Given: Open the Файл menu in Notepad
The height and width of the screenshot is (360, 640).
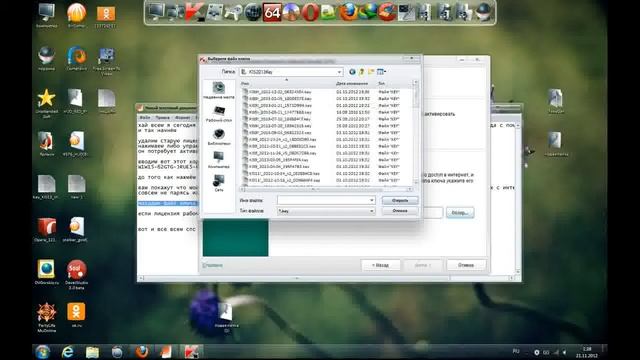Looking at the screenshot, I should coord(144,118).
